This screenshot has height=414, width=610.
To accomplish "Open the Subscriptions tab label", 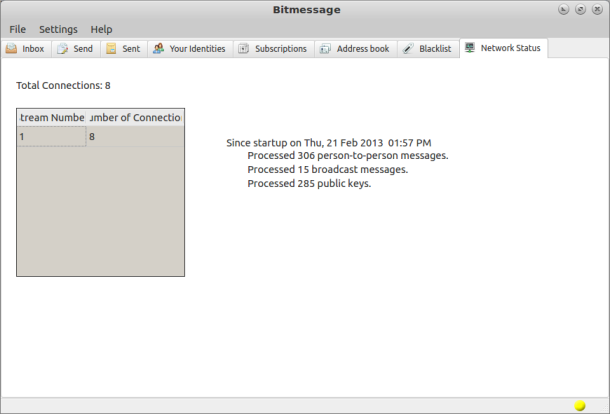I will (281, 49).
